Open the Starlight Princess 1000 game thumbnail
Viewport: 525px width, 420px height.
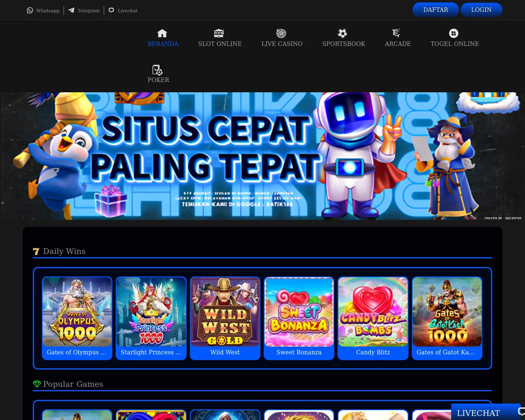pos(151,312)
